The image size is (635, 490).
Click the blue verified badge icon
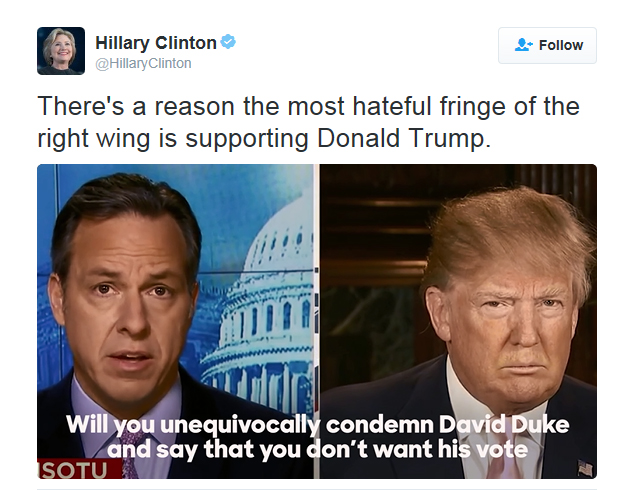pos(228,42)
